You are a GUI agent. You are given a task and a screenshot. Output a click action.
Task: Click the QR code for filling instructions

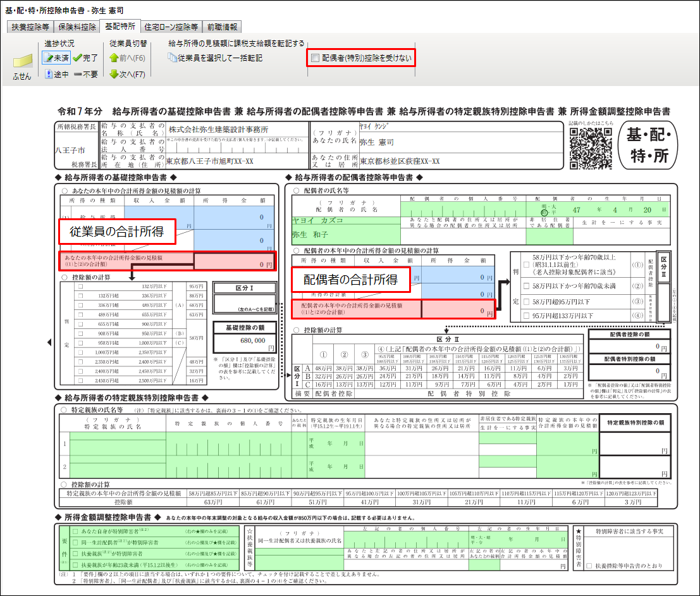(x=589, y=145)
